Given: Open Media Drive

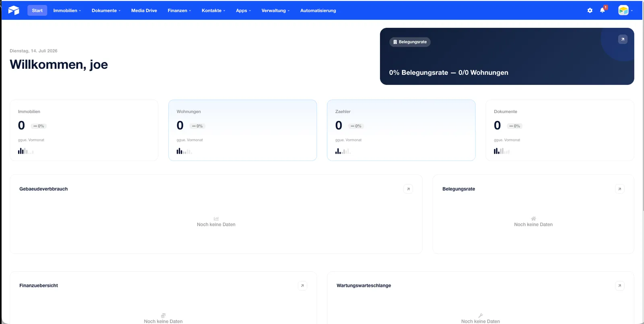Looking at the screenshot, I should tap(144, 10).
